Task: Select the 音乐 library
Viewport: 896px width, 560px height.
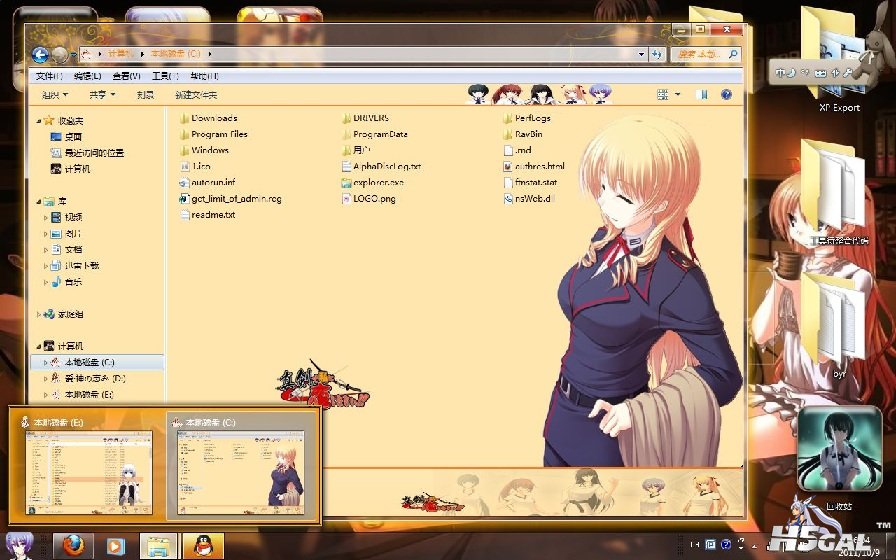Action: [67, 282]
